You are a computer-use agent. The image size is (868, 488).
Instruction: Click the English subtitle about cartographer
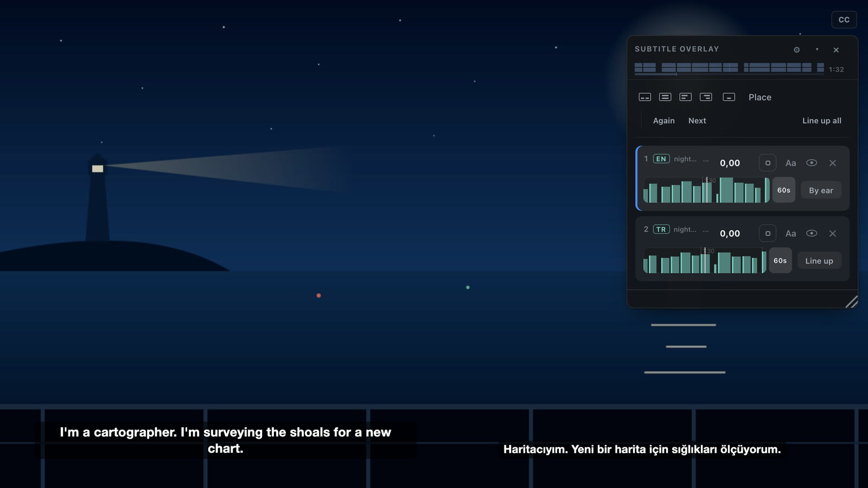[225, 440]
